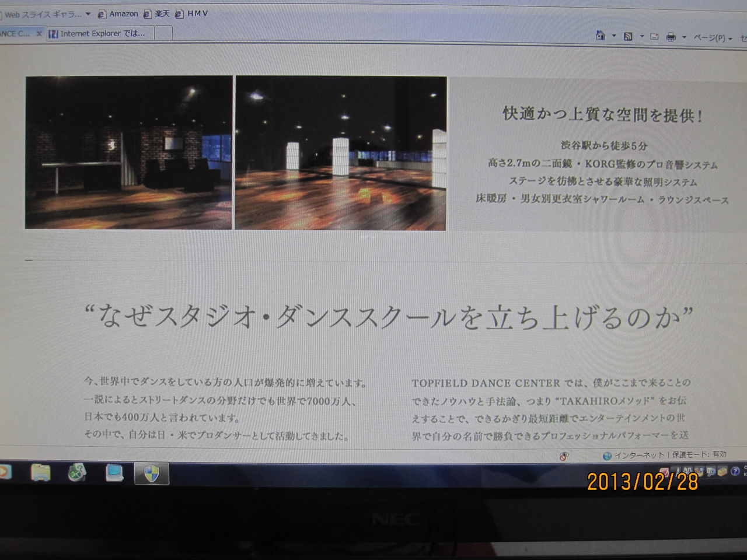The height and width of the screenshot is (560, 747).
Task: Open the green Excel-like taskbar icon
Action: coord(77,473)
